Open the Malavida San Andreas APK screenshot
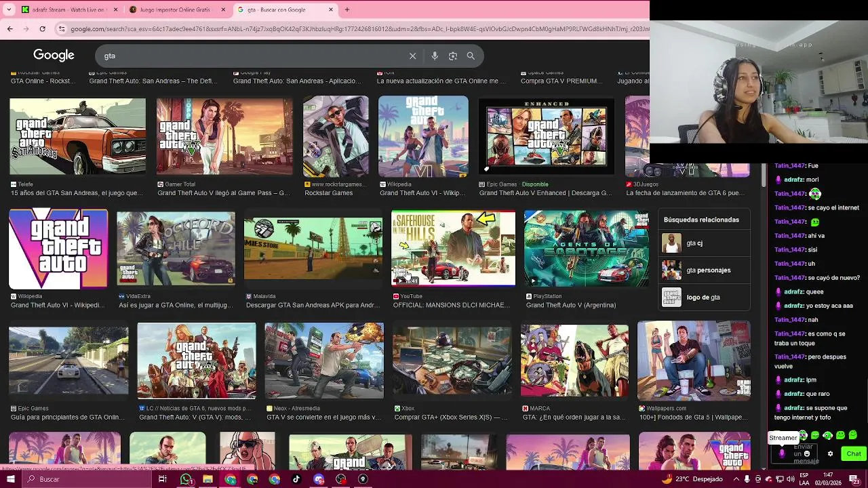 313,248
